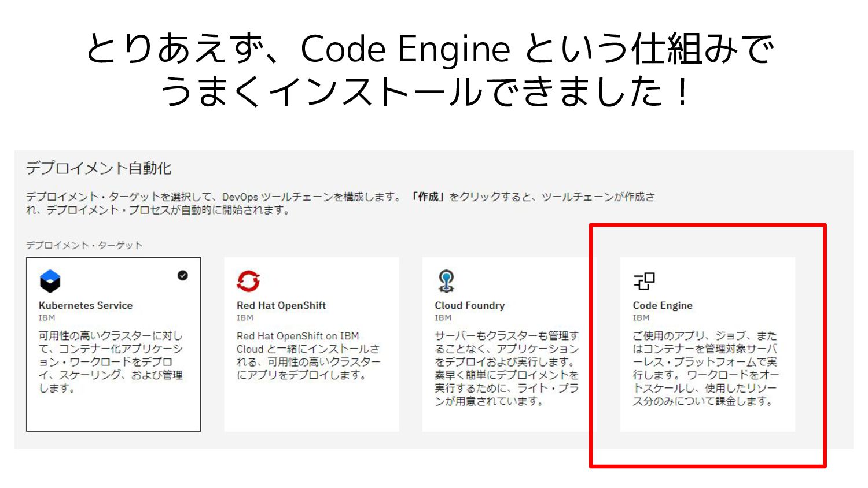The width and height of the screenshot is (868, 488).
Task: Click the 'Red Hat OpenShift' title text
Action: coord(281,305)
